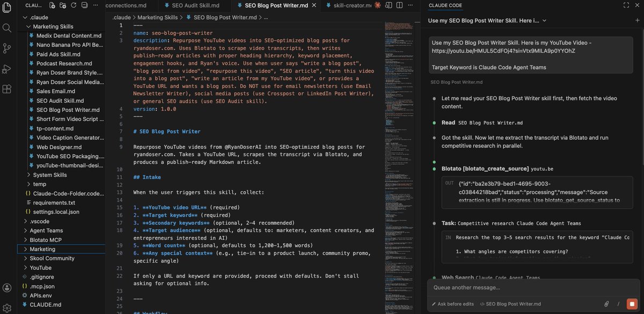The width and height of the screenshot is (644, 314).
Task: Close the Claude Code panel
Action: [x=638, y=5]
